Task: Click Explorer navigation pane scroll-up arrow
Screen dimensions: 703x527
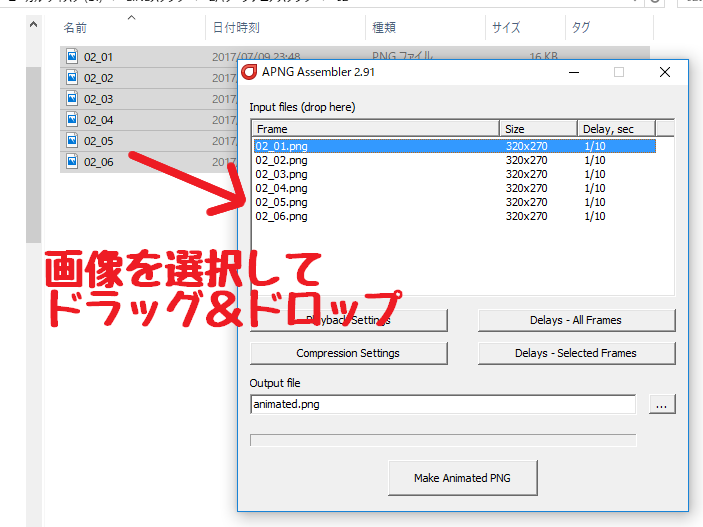Action: pyautogui.click(x=34, y=25)
